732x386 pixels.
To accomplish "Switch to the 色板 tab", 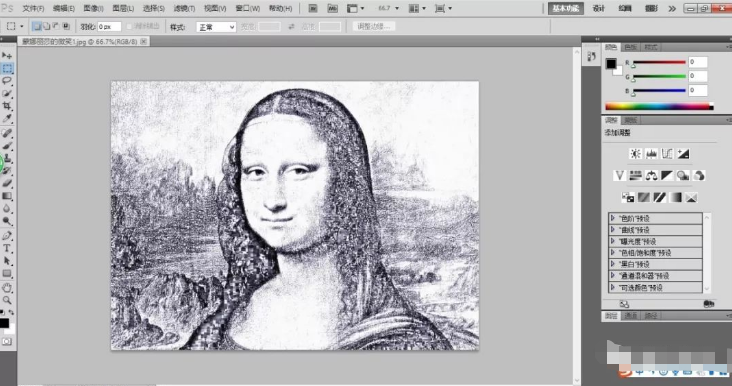I will click(x=630, y=47).
